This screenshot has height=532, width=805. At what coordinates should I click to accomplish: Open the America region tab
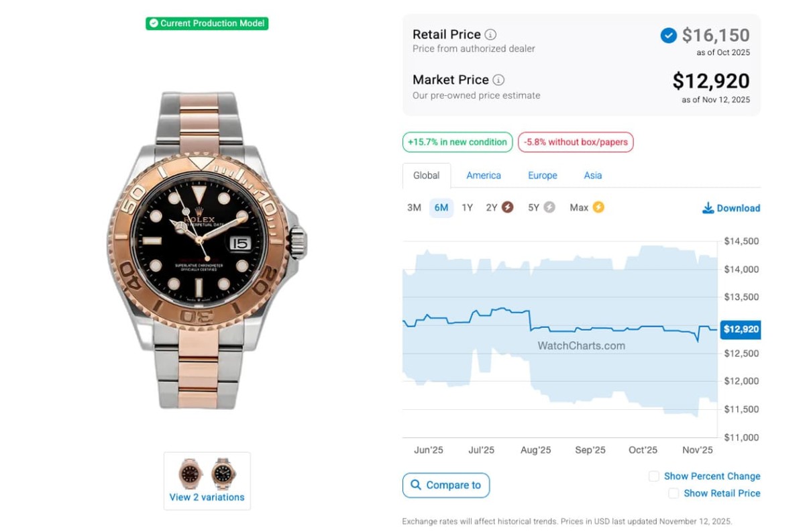pos(484,175)
